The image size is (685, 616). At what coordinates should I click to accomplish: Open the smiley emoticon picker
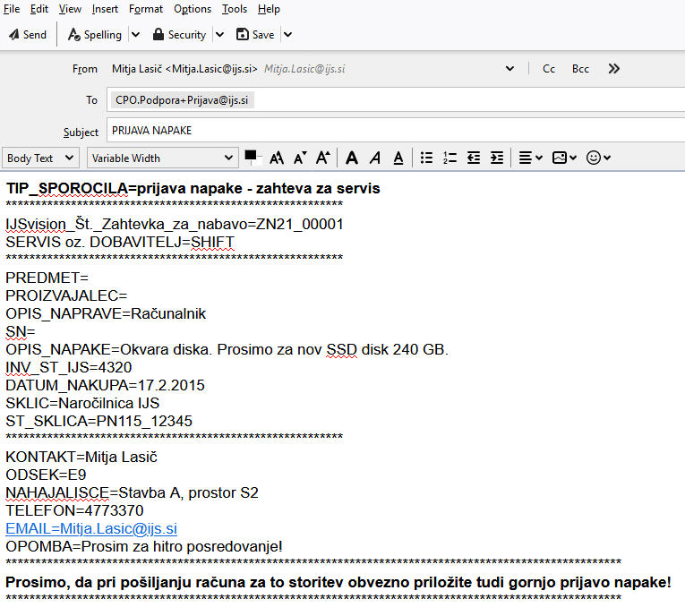tap(597, 158)
